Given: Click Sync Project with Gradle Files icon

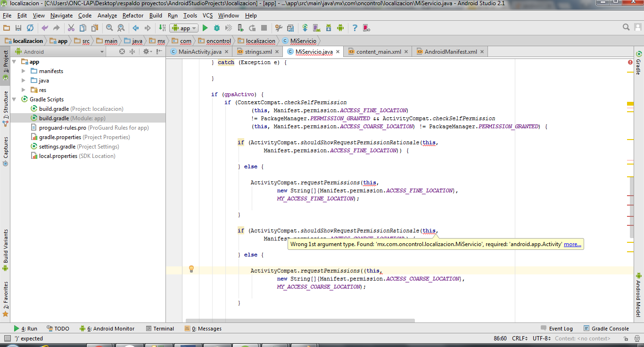Looking at the screenshot, I should (305, 28).
